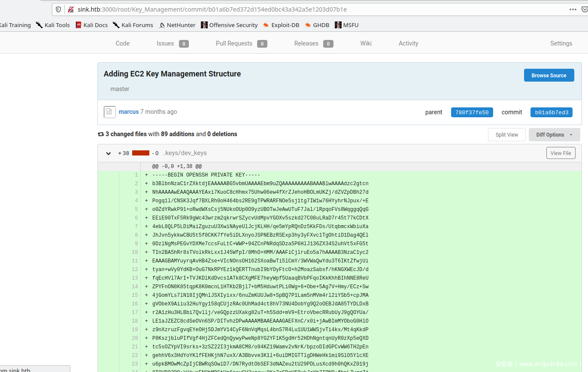Switch to the Code tab
The image size is (588, 372).
(x=123, y=43)
